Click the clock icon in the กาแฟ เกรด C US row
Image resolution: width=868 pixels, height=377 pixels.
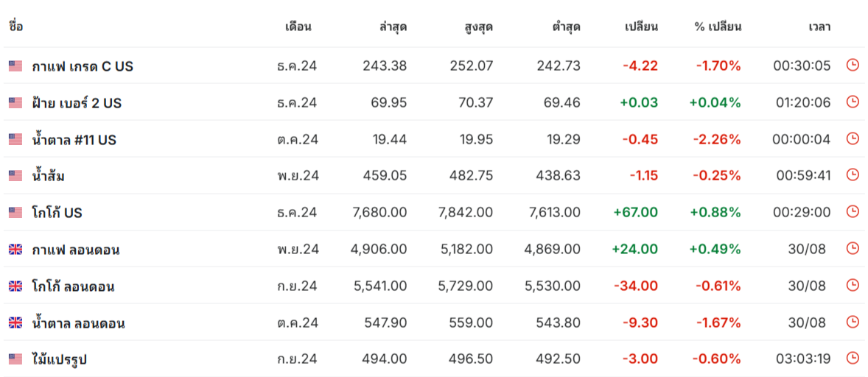[853, 66]
